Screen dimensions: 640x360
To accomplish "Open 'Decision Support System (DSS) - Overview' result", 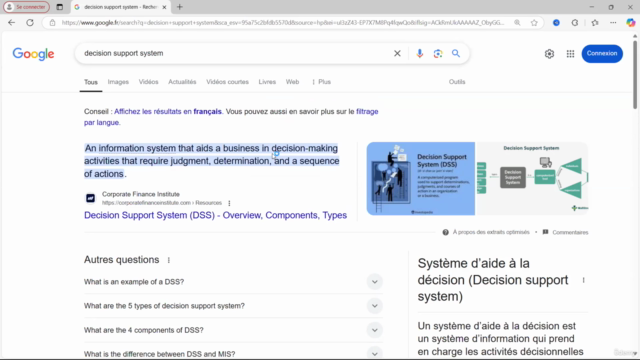I will 216,215.
